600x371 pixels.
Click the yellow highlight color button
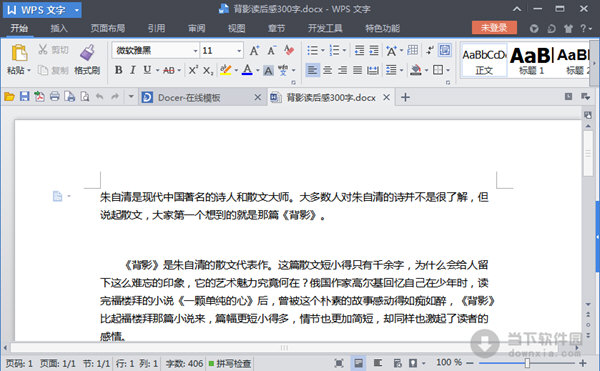click(x=226, y=70)
